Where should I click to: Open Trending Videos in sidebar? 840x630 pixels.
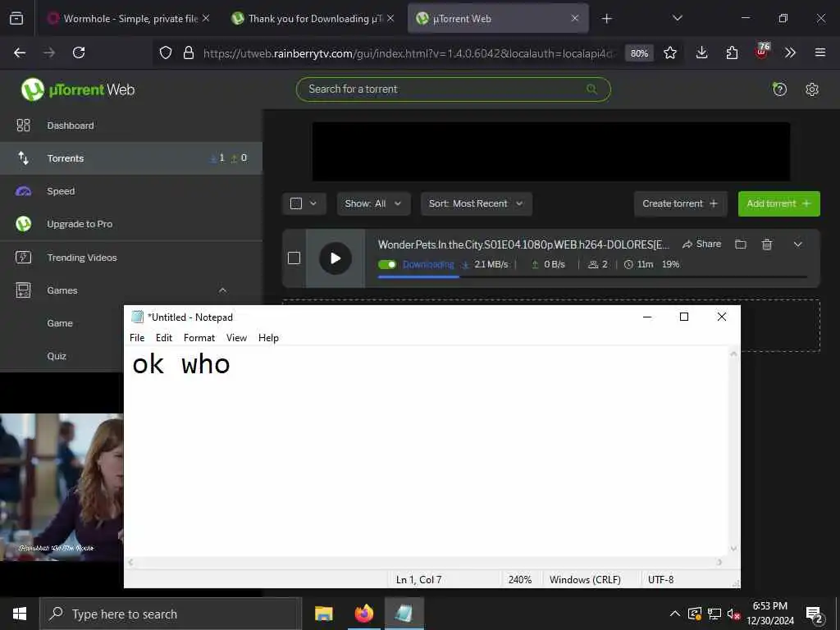(131, 258)
